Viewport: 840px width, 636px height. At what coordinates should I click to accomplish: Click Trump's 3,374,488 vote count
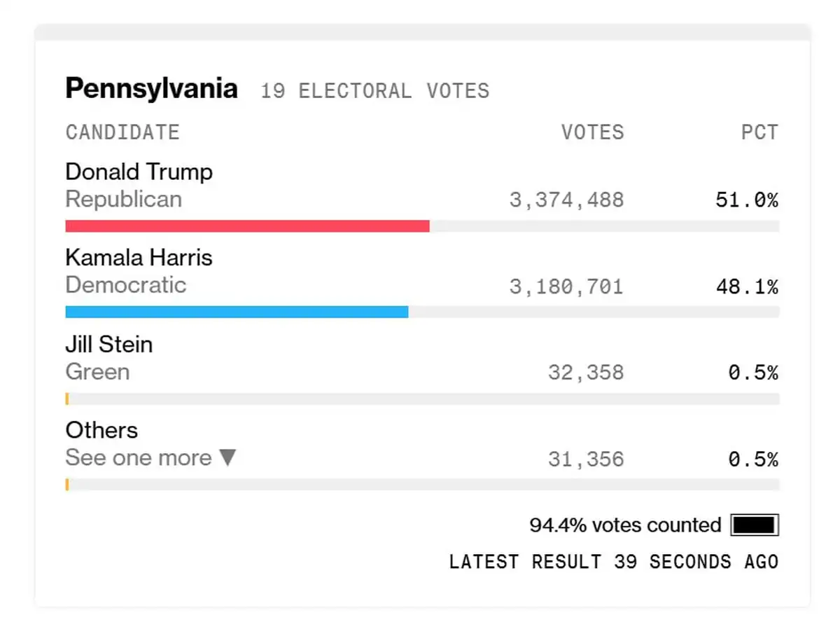click(x=566, y=200)
